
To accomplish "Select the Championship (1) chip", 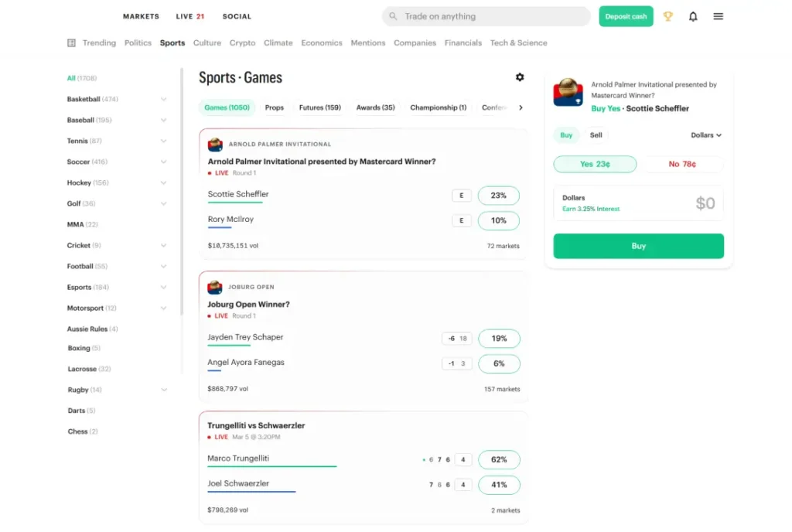I will 438,107.
